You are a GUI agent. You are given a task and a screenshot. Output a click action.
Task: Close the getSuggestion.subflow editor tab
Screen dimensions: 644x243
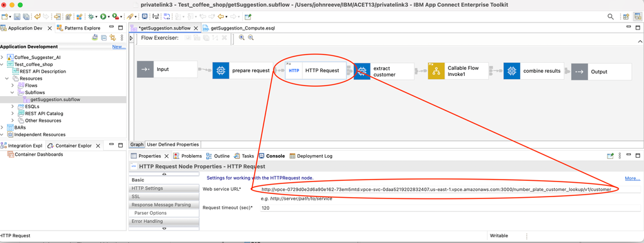[x=196, y=28]
